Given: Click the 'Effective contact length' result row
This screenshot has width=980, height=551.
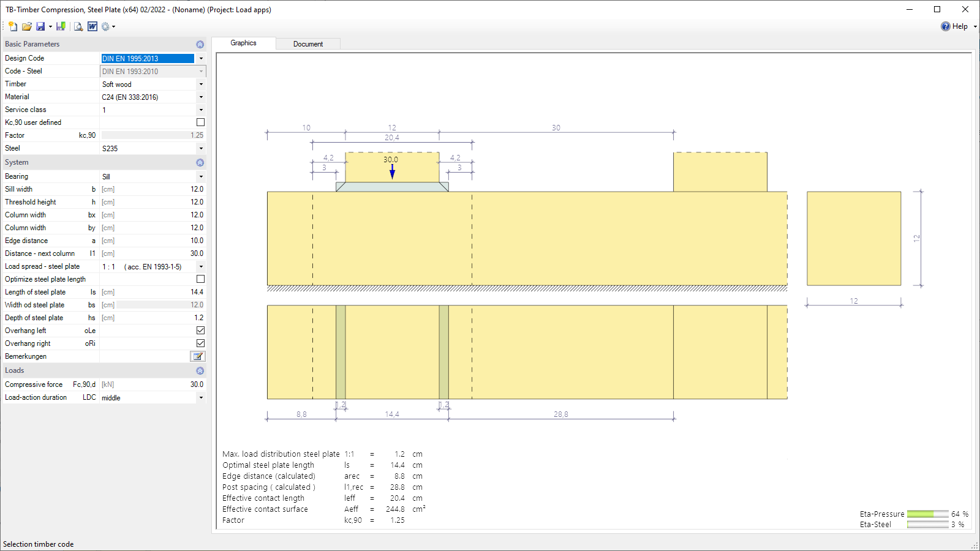Looking at the screenshot, I should 323,498.
